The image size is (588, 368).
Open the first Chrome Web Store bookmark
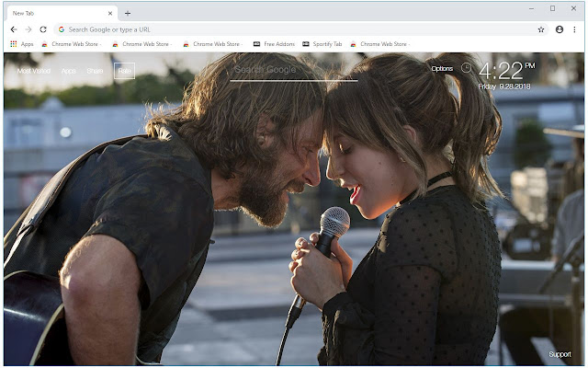click(72, 44)
